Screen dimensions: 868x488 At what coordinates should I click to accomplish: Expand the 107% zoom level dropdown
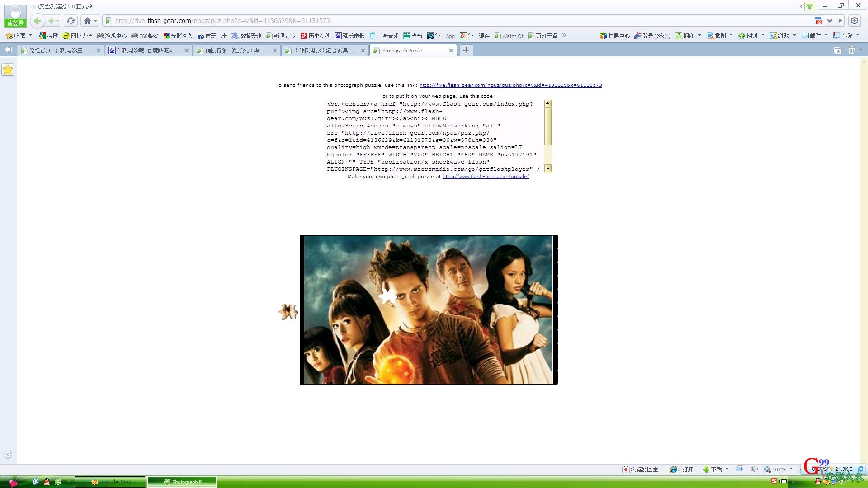point(791,469)
